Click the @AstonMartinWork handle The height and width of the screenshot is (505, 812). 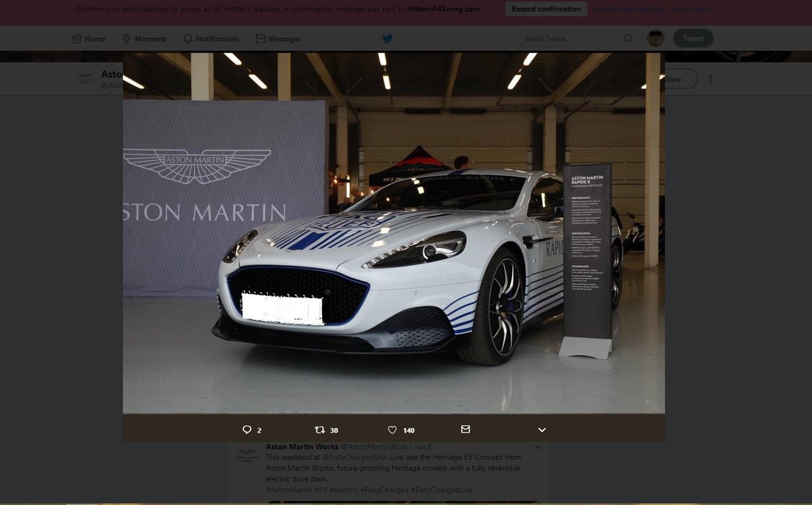[x=374, y=447]
